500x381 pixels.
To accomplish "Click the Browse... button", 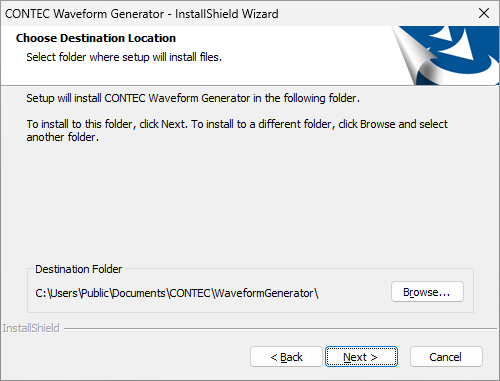I will 427,292.
